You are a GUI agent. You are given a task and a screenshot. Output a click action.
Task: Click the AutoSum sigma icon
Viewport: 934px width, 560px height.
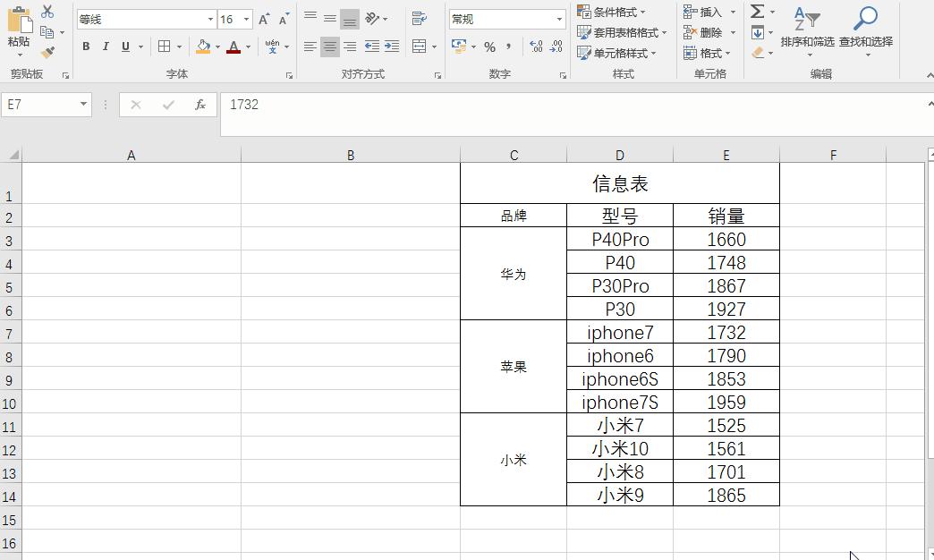coord(758,12)
